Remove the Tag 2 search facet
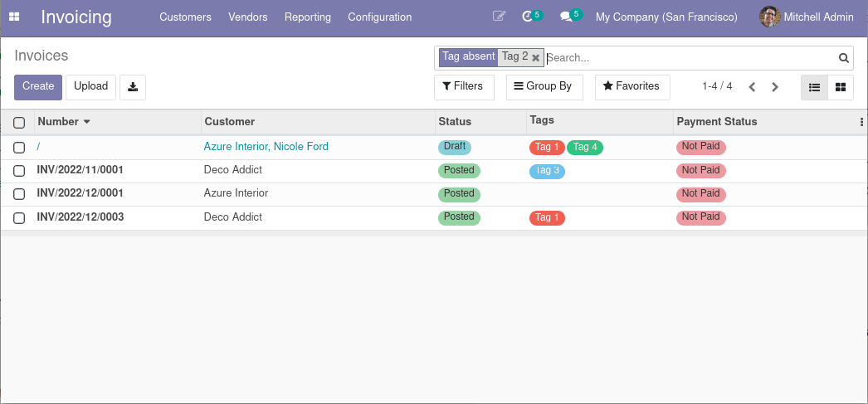868x404 pixels. (x=535, y=57)
